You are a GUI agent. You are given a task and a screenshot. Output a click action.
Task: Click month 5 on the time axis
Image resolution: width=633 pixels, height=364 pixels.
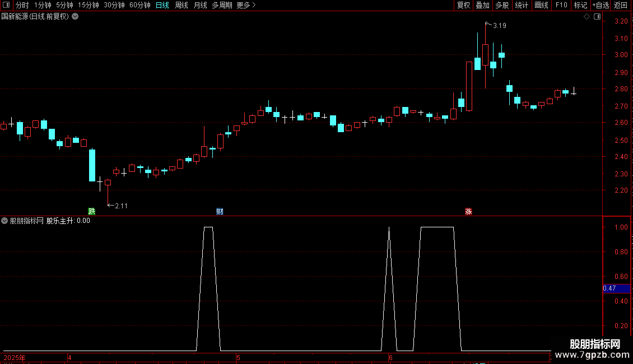point(238,358)
